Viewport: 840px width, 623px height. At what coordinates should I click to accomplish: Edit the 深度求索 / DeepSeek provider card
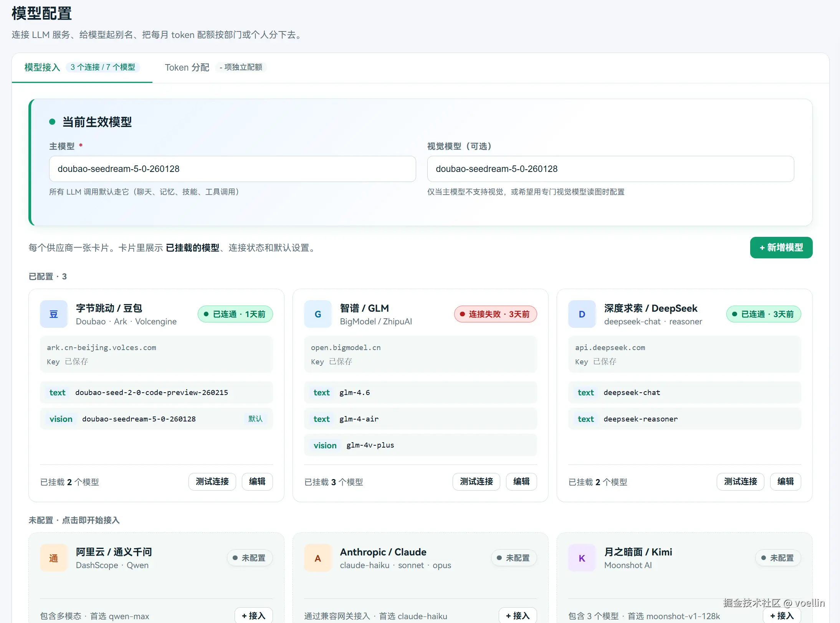(x=785, y=482)
